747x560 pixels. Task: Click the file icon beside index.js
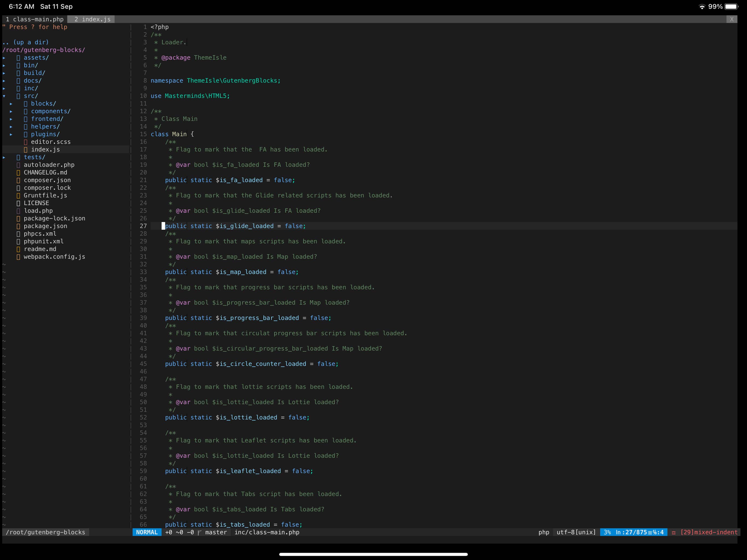pyautogui.click(x=26, y=149)
